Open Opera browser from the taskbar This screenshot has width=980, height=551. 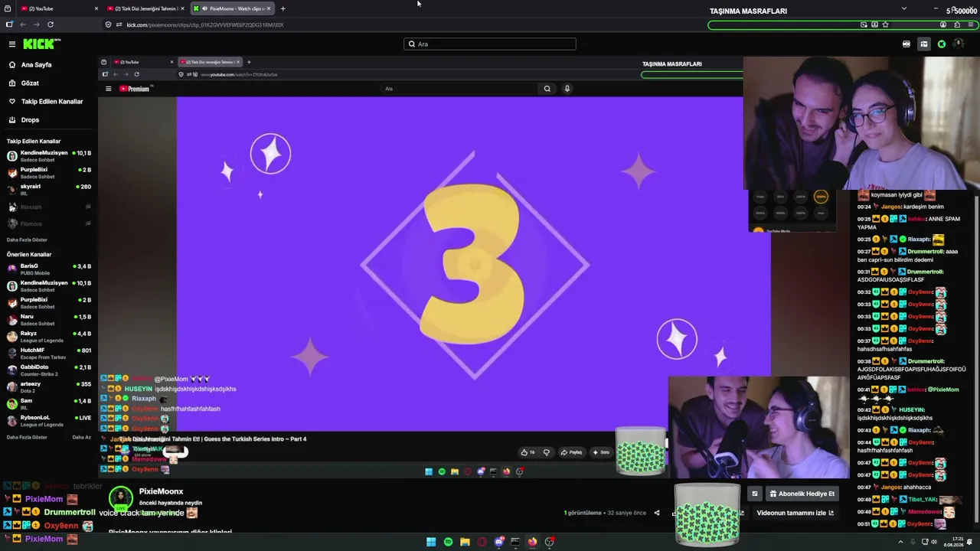pos(482,542)
